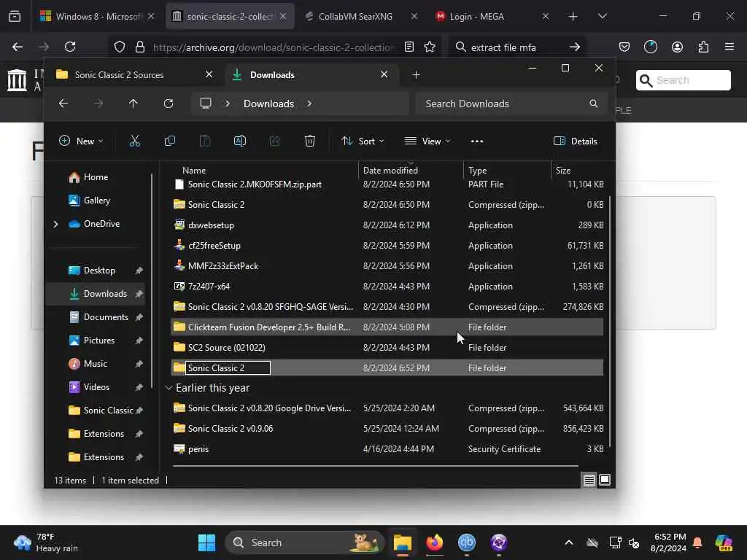Select Sonic Classic 2 v0.9.06 zip file
The height and width of the screenshot is (560, 747).
pyautogui.click(x=387, y=429)
